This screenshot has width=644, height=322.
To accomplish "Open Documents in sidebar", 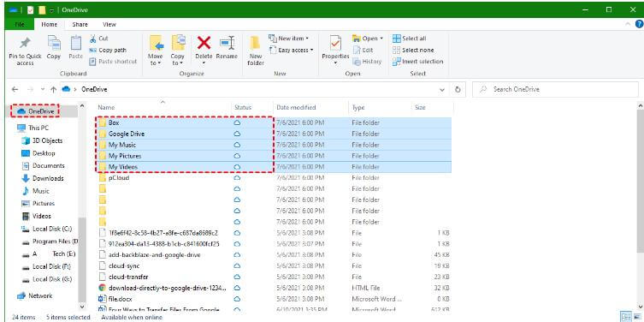I will tap(43, 166).
